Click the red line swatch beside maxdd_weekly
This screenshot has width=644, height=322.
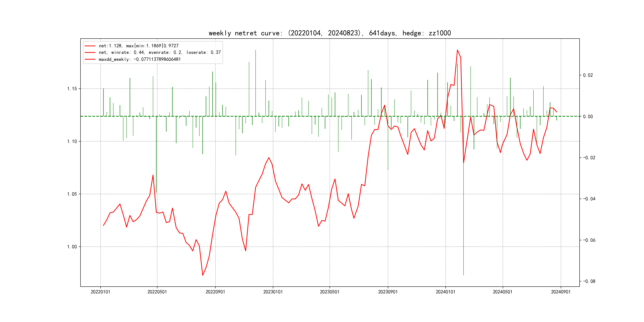point(90,59)
